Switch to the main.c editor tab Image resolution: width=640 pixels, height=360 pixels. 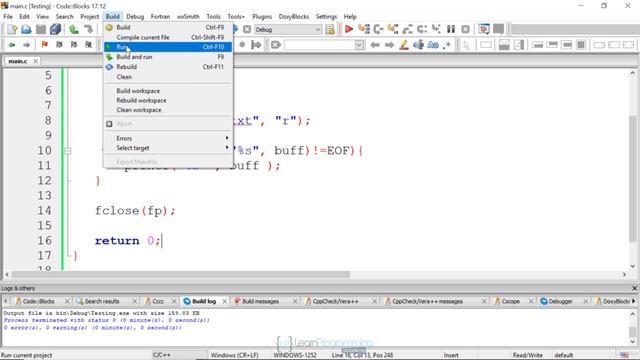tap(18, 61)
